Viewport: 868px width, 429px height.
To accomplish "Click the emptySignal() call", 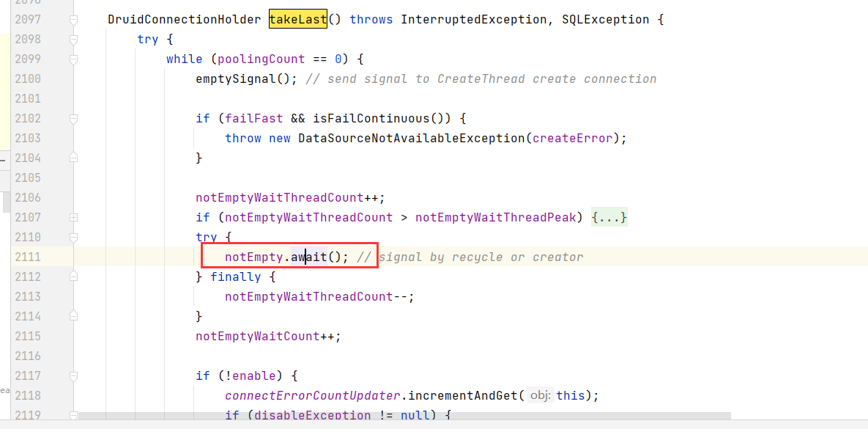I will [x=247, y=79].
